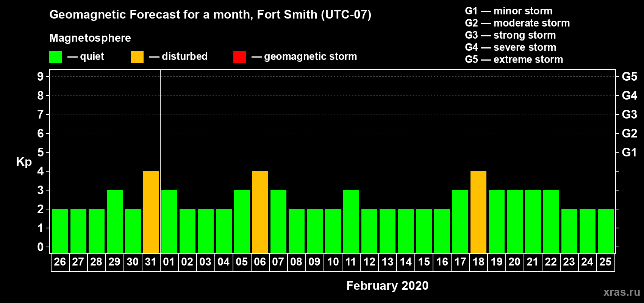Image resolution: width=644 pixels, height=303 pixels.
Task: Click the G4 label on right axis
Action: click(x=629, y=95)
